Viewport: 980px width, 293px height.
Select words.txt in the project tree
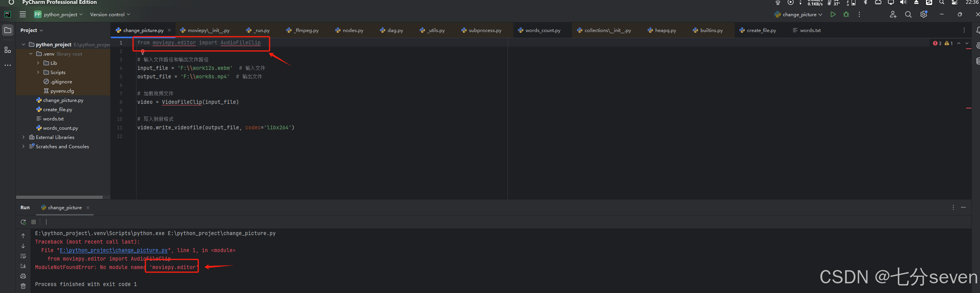(53, 119)
